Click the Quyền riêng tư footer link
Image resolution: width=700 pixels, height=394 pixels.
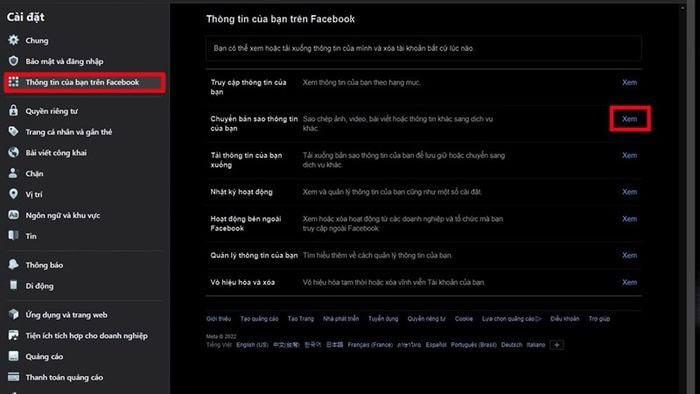(x=426, y=319)
